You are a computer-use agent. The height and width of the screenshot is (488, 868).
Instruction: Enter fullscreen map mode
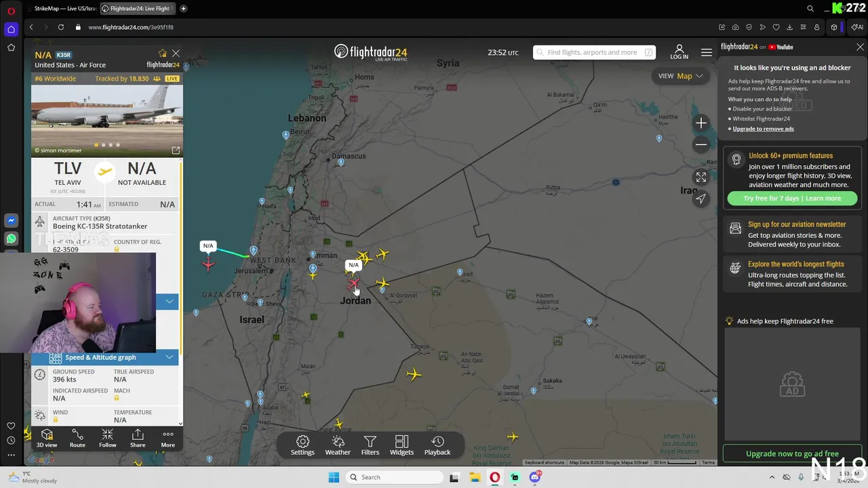701,177
